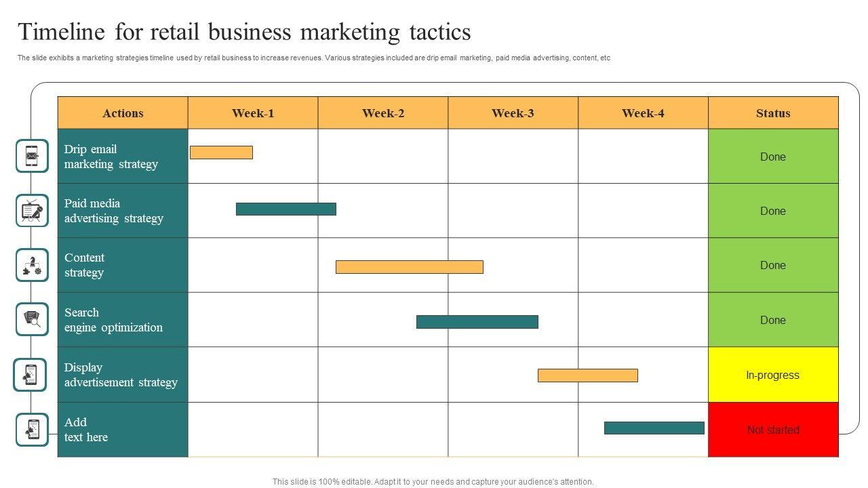The width and height of the screenshot is (868, 488).
Task: Select the orange Drip email timeline bar
Action: (221, 152)
